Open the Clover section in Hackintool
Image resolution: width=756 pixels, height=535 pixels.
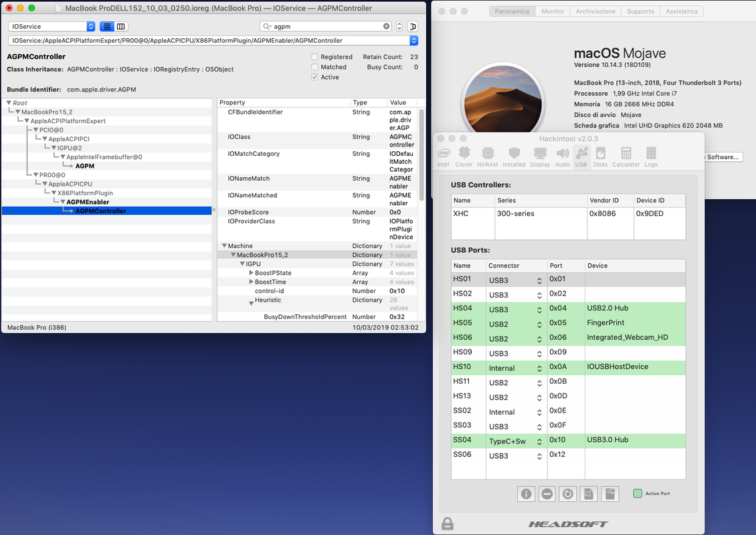click(x=464, y=157)
